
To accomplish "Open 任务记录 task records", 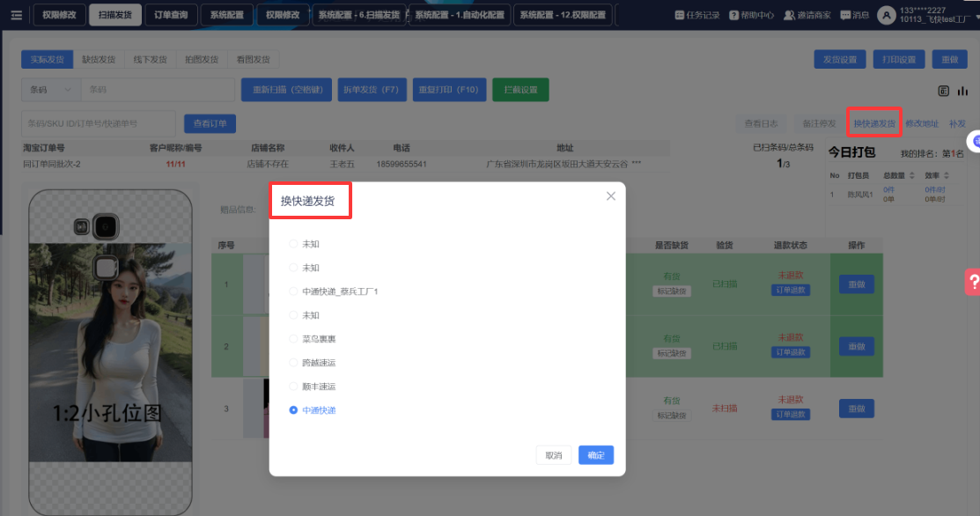I will click(x=697, y=15).
